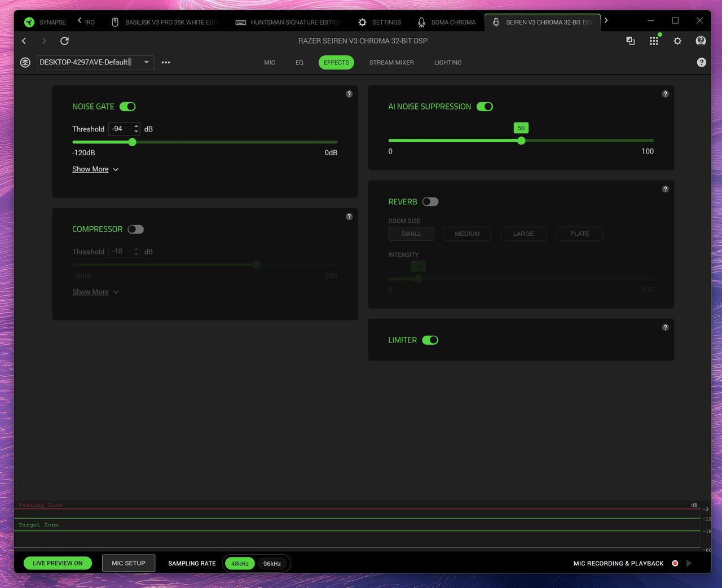722x588 pixels.
Task: Expand Show More under Noise Gate
Action: click(95, 169)
